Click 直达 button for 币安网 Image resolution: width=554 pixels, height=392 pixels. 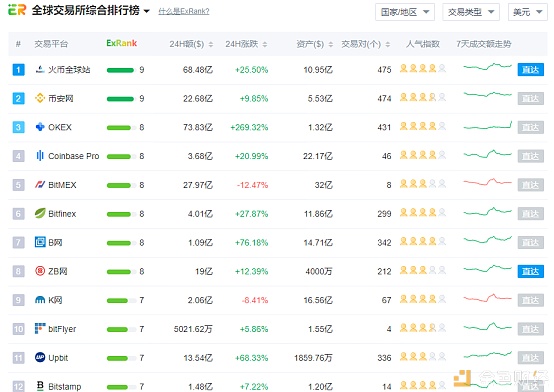530,98
